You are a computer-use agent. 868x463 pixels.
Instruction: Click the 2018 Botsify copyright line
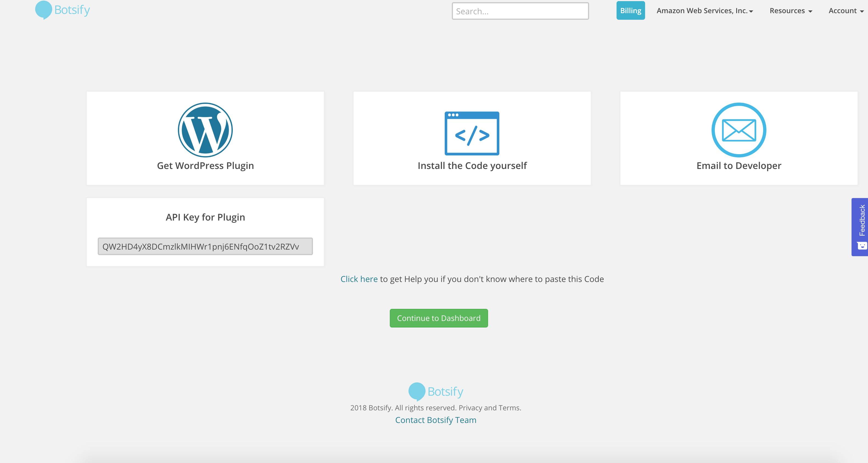(436, 408)
